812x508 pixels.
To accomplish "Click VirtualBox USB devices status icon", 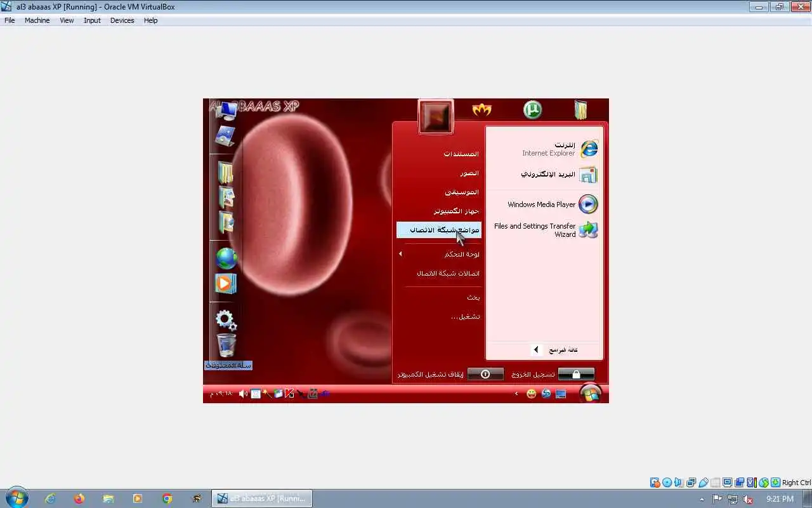I will (x=703, y=483).
